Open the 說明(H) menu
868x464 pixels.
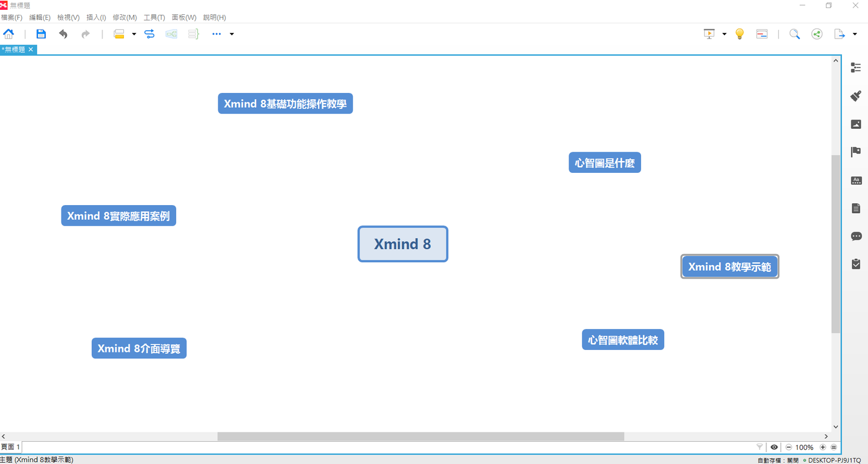click(x=215, y=17)
